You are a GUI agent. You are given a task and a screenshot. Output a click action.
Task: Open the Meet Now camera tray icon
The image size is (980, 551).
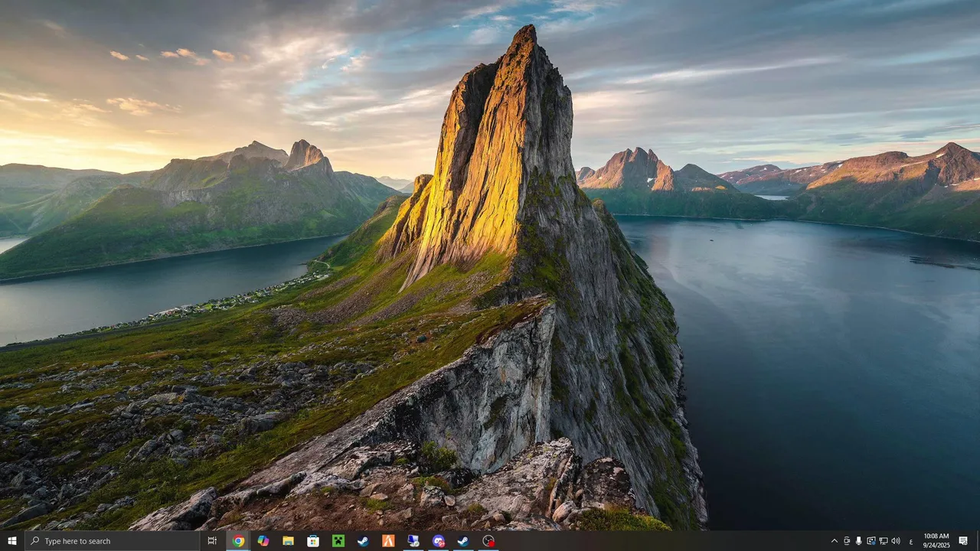tap(847, 541)
